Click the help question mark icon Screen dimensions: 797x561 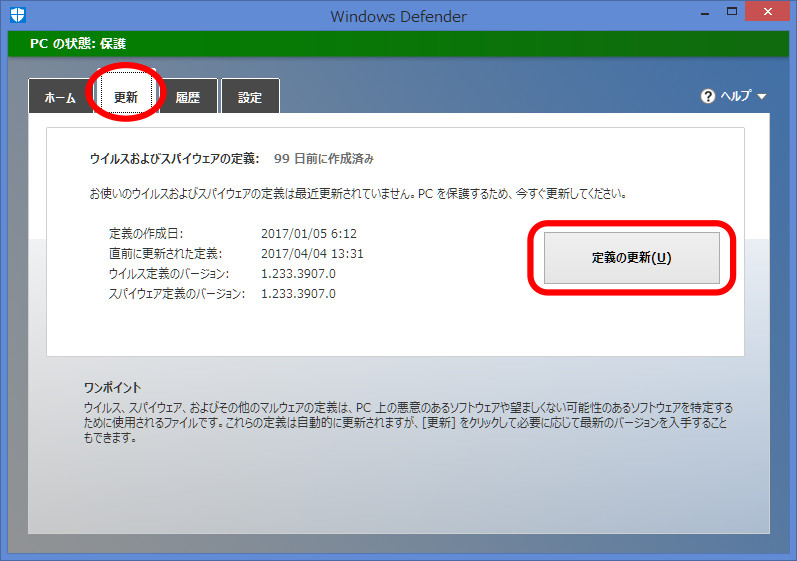tap(708, 96)
